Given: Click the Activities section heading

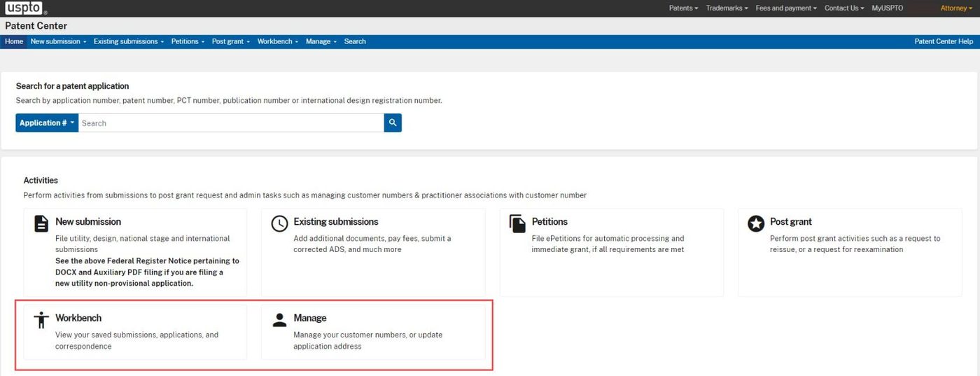Looking at the screenshot, I should coord(41,181).
